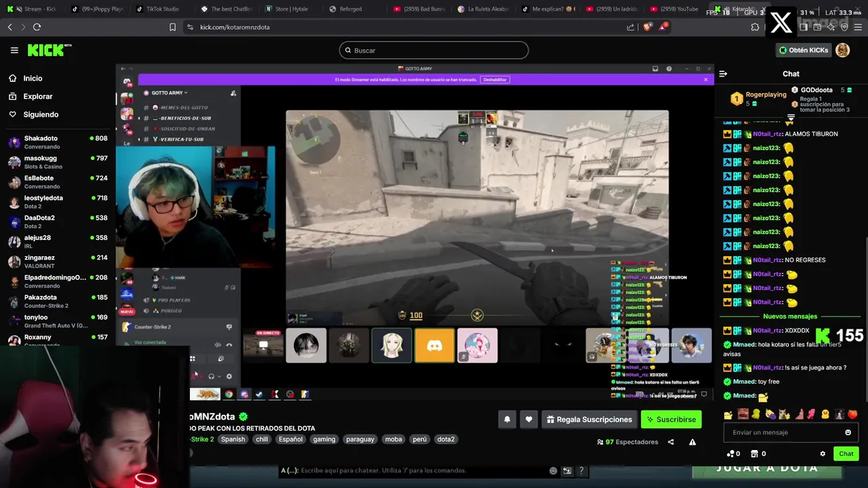The height and width of the screenshot is (488, 868).
Task: Open the user profile avatar
Action: click(842, 50)
